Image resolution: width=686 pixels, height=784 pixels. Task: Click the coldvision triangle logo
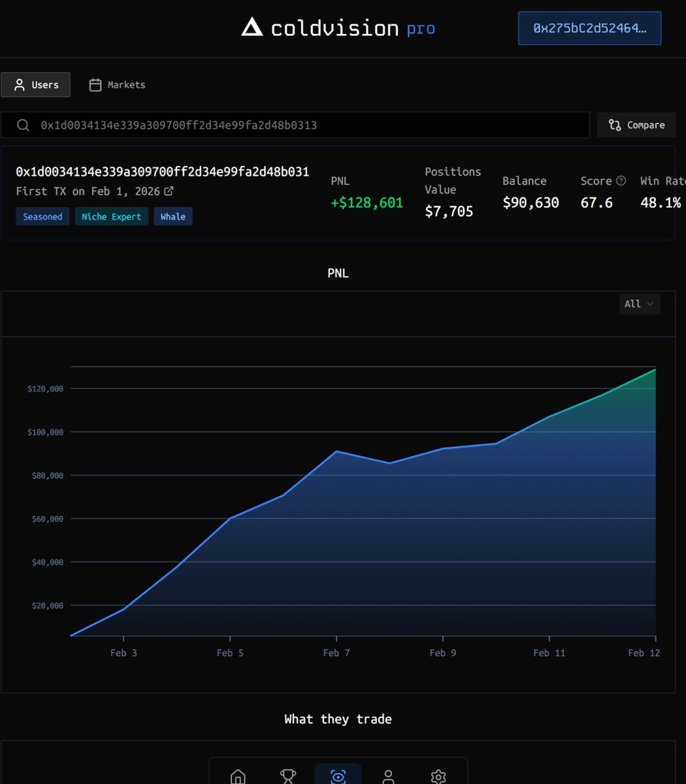coord(252,27)
